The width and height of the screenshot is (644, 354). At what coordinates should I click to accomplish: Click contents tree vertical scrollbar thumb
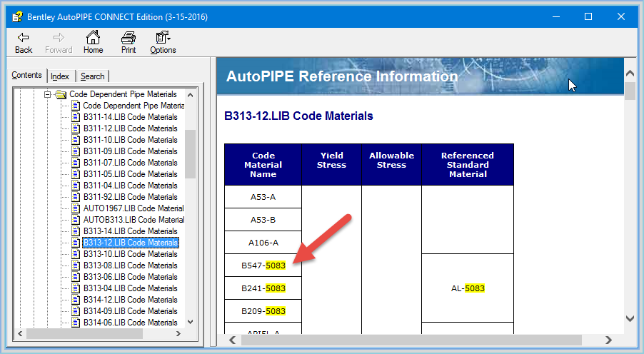pyautogui.click(x=190, y=154)
